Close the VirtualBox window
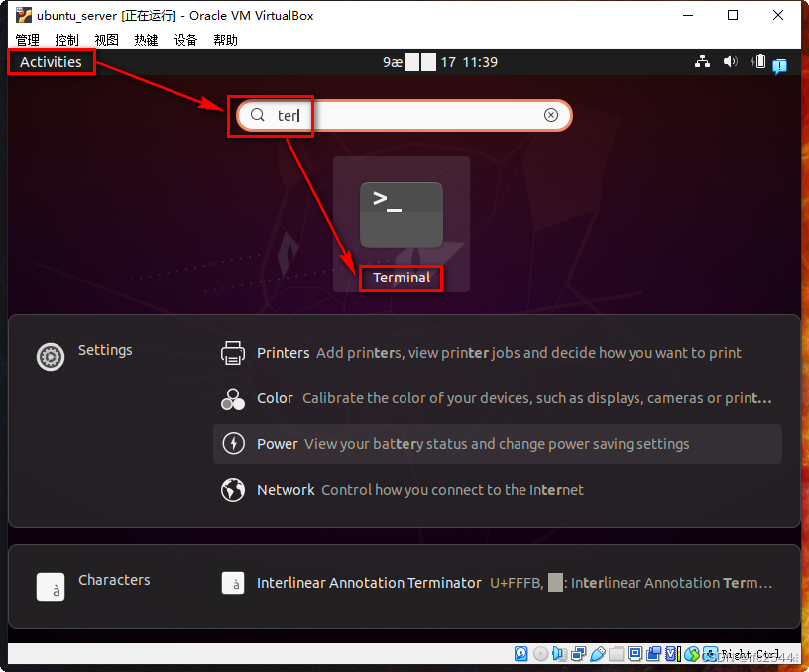This screenshot has width=809, height=672. [x=778, y=15]
